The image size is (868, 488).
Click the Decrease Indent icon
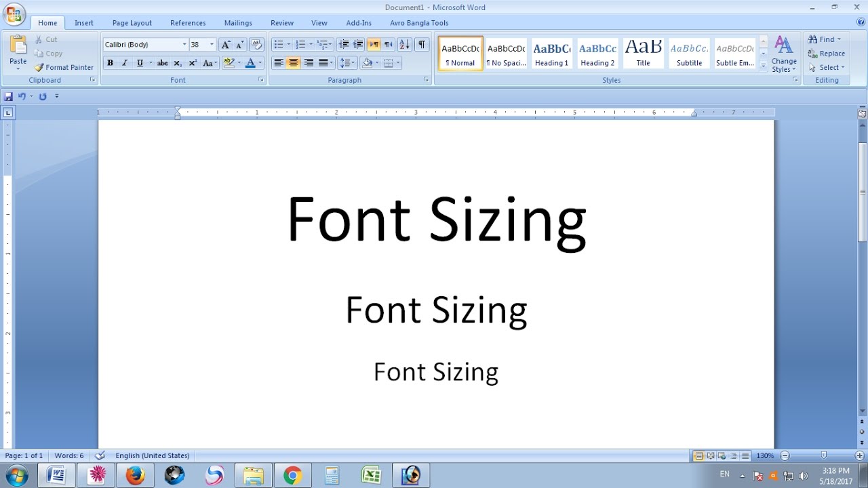344,45
